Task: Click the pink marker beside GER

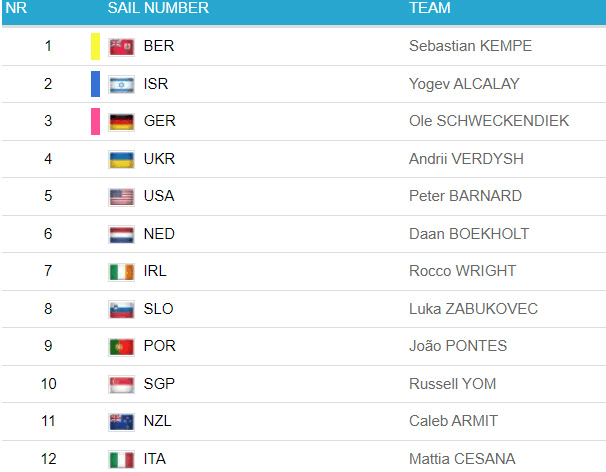Action: [x=95, y=122]
